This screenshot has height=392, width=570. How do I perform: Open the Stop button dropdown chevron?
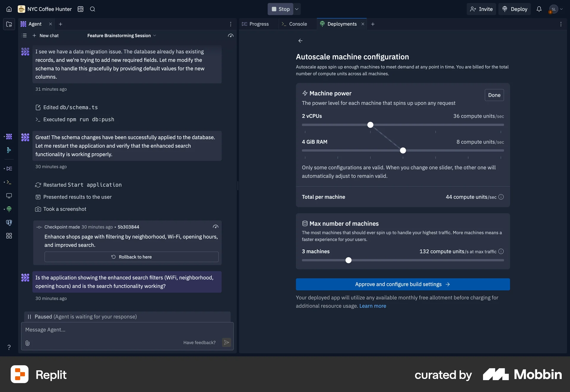coord(297,9)
